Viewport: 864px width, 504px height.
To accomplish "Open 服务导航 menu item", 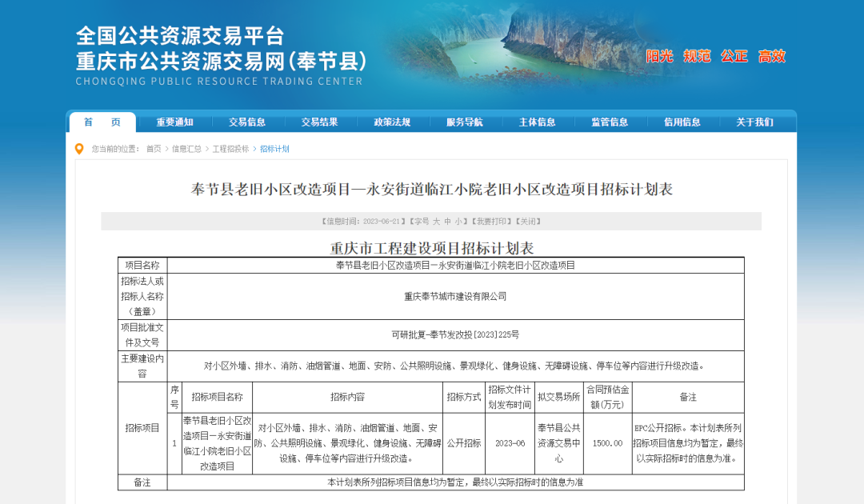I will click(x=465, y=122).
